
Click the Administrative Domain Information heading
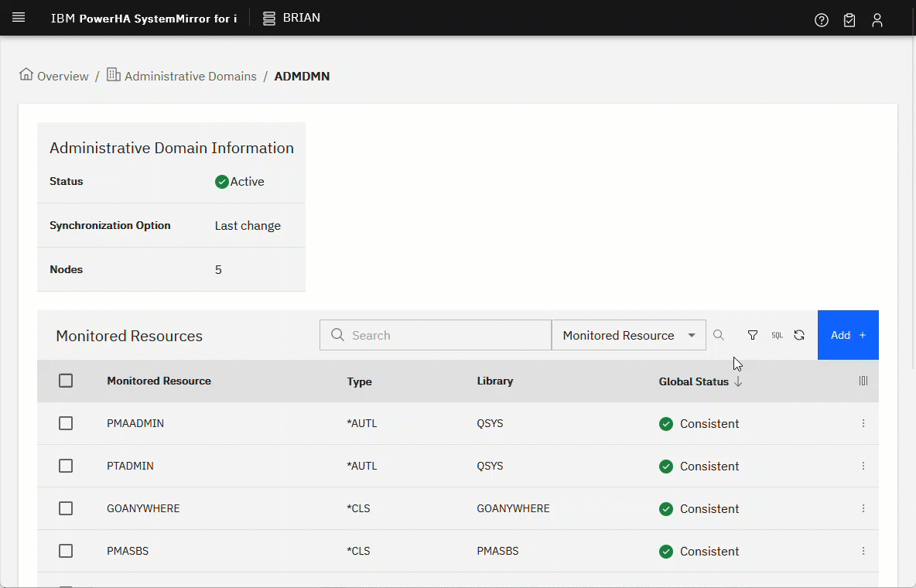pos(172,148)
